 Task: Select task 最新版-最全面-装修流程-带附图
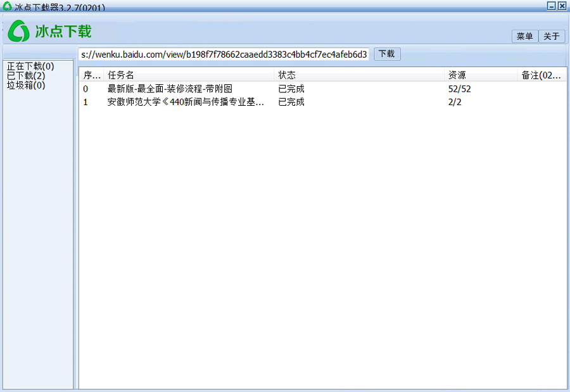tap(170, 89)
